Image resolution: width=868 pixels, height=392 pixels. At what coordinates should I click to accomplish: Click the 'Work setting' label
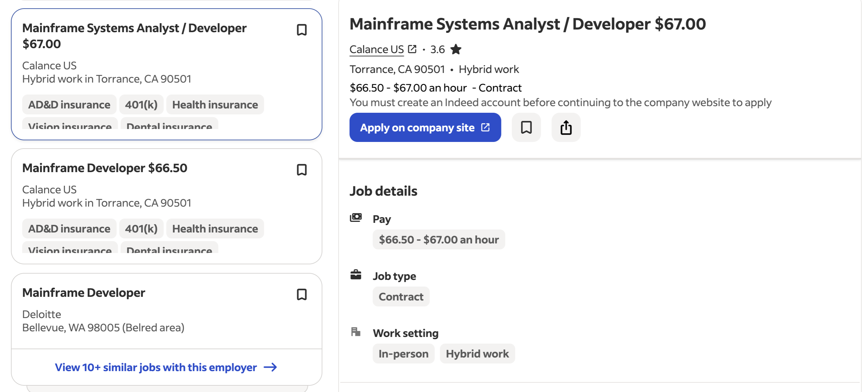pyautogui.click(x=405, y=333)
